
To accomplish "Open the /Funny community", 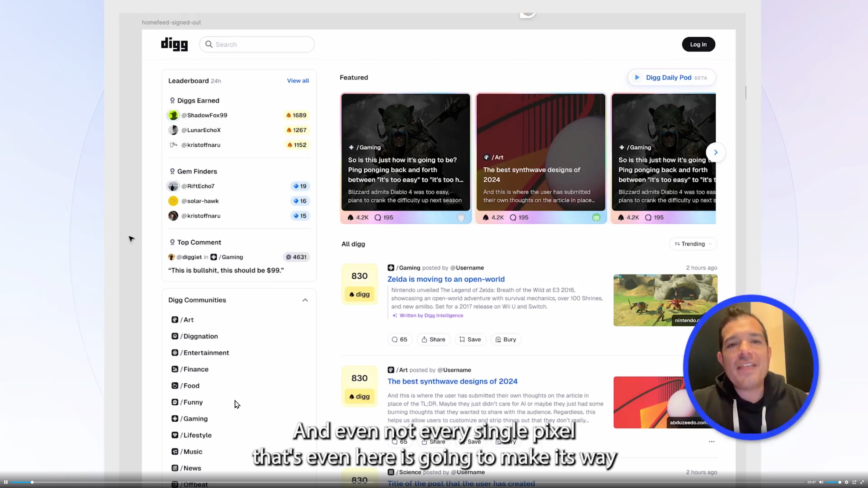I will [x=187, y=402].
